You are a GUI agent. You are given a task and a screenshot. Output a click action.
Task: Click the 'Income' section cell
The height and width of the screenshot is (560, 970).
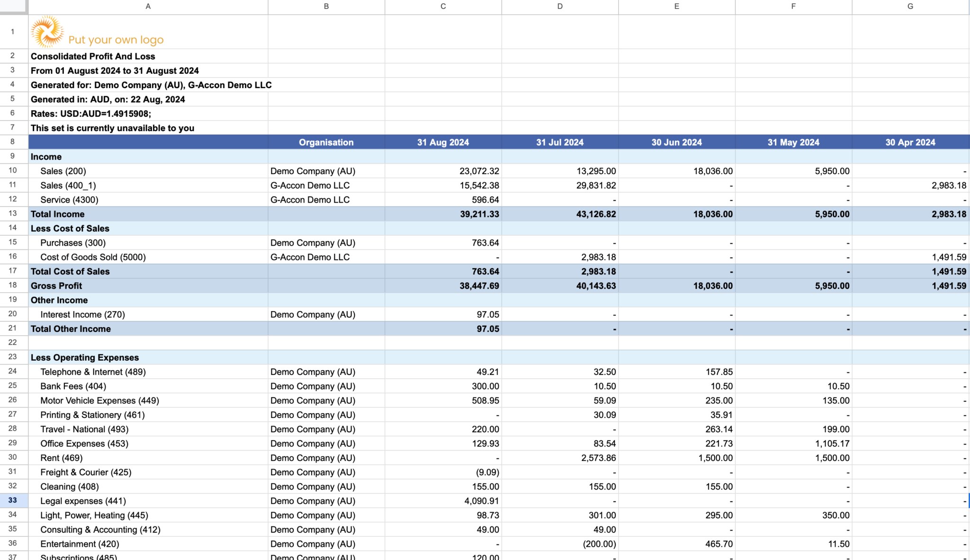148,157
